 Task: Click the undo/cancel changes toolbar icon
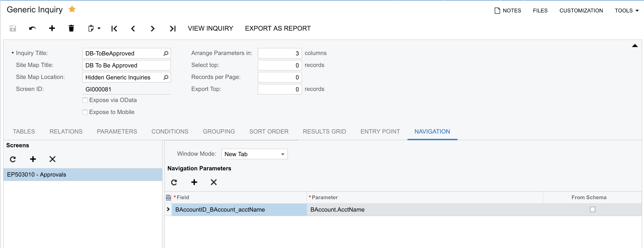[x=32, y=28]
